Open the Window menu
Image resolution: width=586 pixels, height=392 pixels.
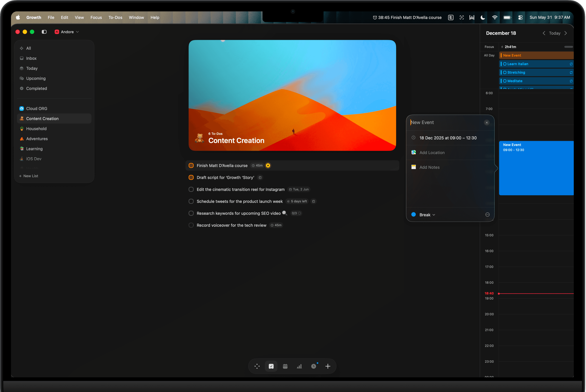click(x=136, y=17)
